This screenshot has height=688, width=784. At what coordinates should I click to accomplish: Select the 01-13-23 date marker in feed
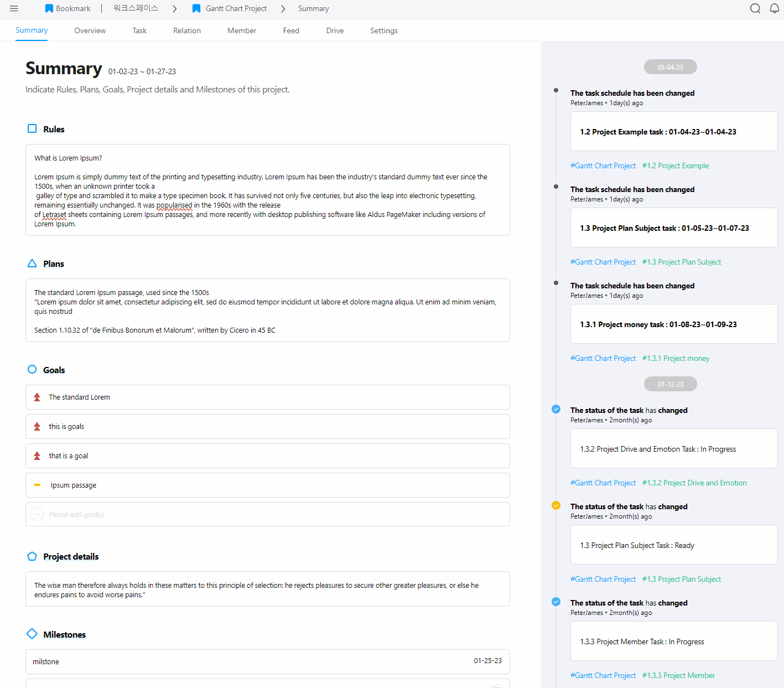(x=670, y=384)
